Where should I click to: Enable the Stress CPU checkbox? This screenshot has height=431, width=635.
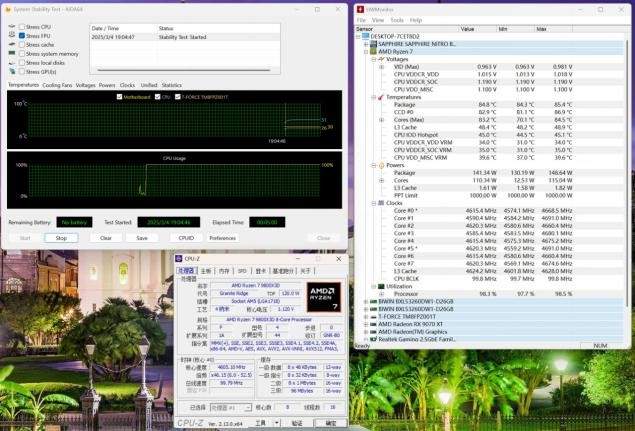click(x=22, y=27)
